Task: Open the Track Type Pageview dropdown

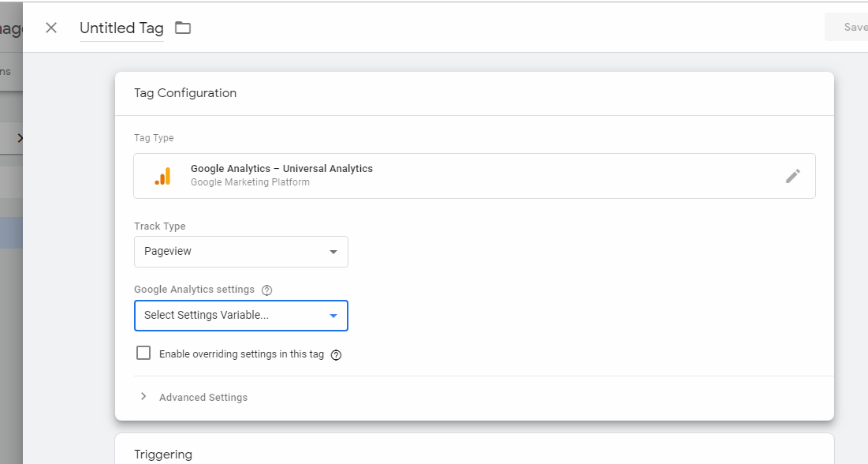Action: 240,252
